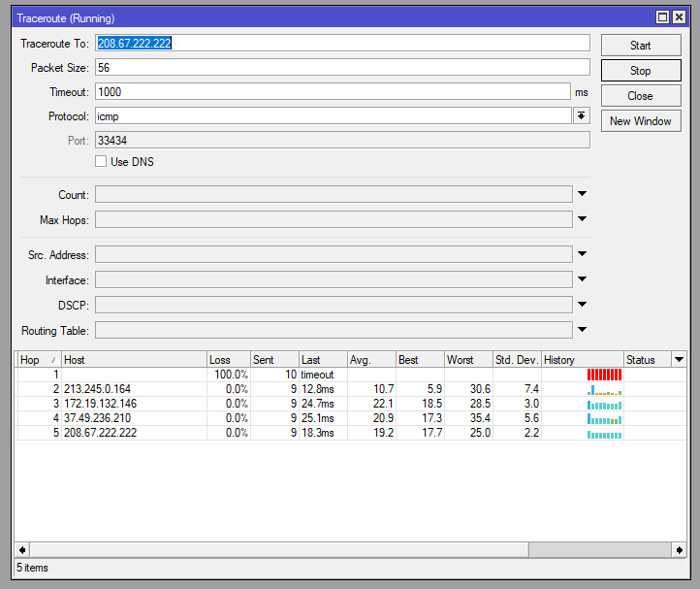Sort by the Sent column header
This screenshot has height=589, width=700.
[274, 360]
